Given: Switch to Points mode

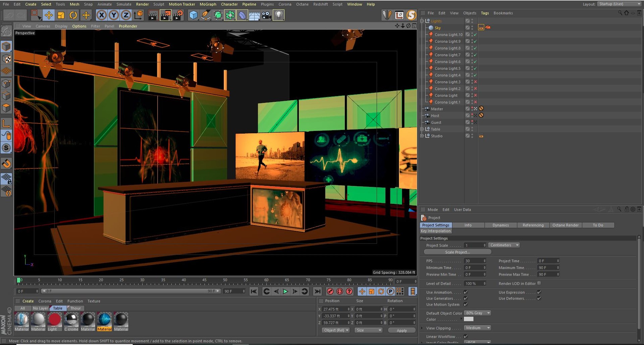Looking at the screenshot, I should [6, 83].
